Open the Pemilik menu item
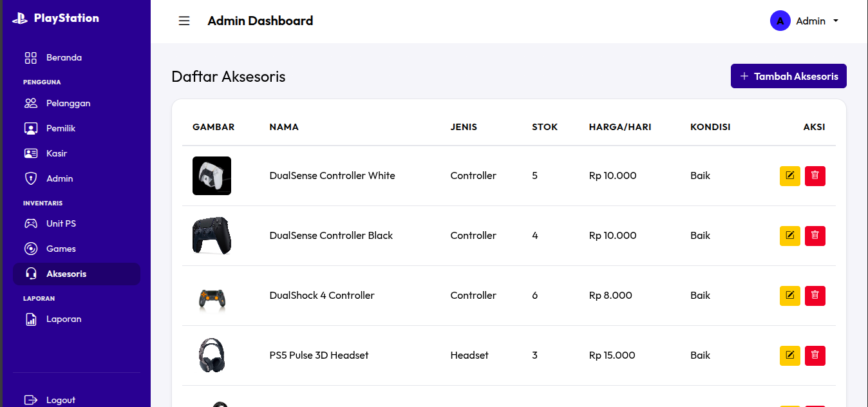The height and width of the screenshot is (407, 868). click(x=77, y=129)
